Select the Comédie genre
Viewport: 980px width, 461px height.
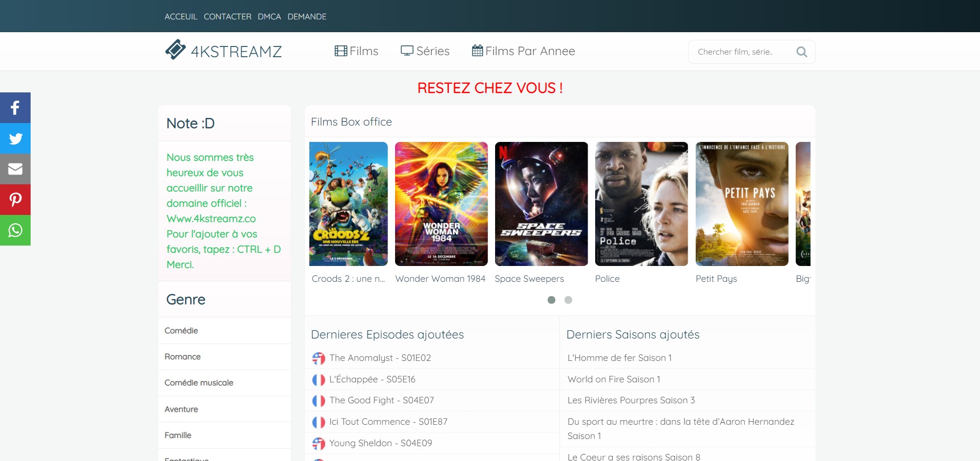click(x=181, y=330)
